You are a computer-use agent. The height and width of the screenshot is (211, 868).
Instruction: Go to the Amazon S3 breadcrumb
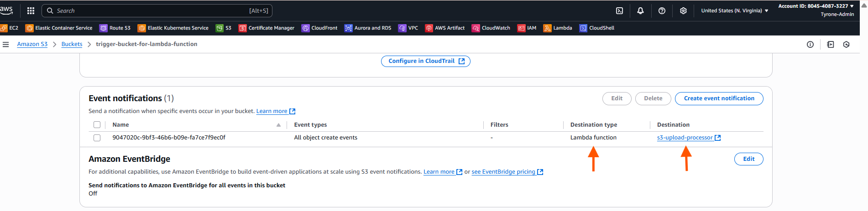pos(32,44)
